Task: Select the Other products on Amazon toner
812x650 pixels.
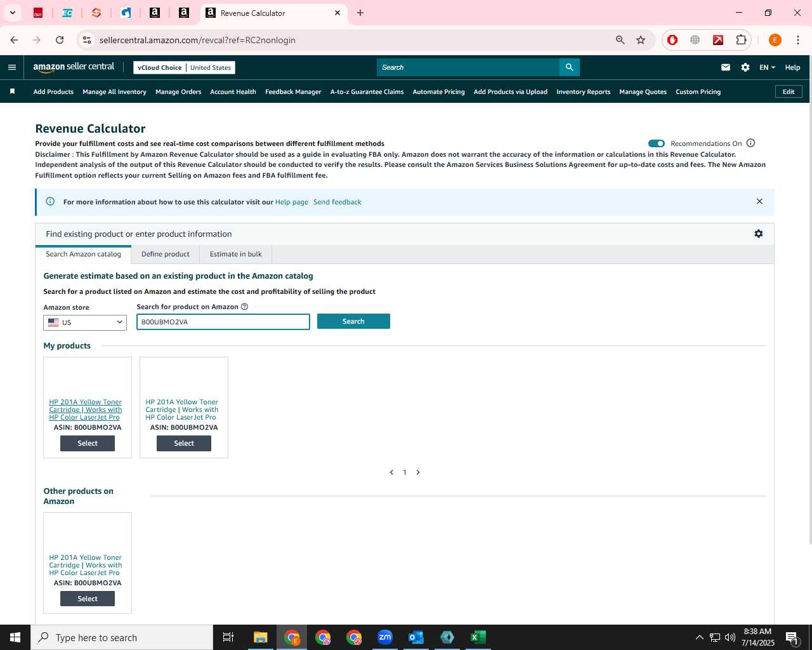Action: [x=88, y=599]
